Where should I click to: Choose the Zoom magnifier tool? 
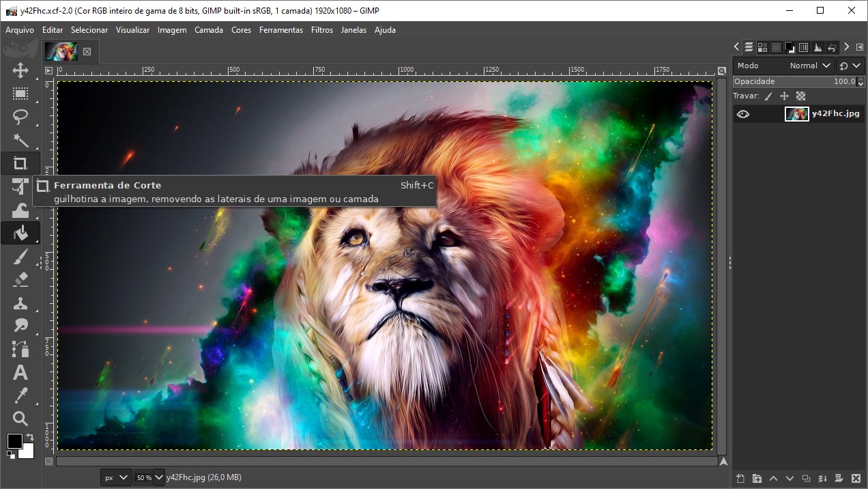(20, 419)
